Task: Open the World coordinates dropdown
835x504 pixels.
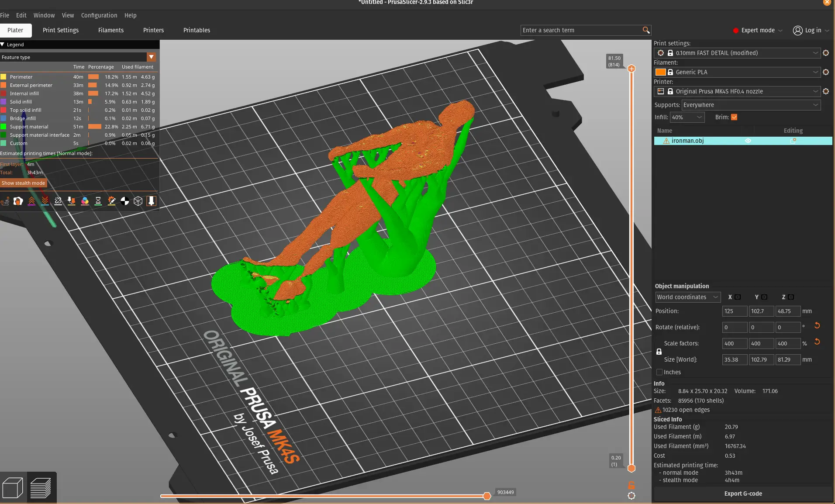Action: click(x=687, y=297)
